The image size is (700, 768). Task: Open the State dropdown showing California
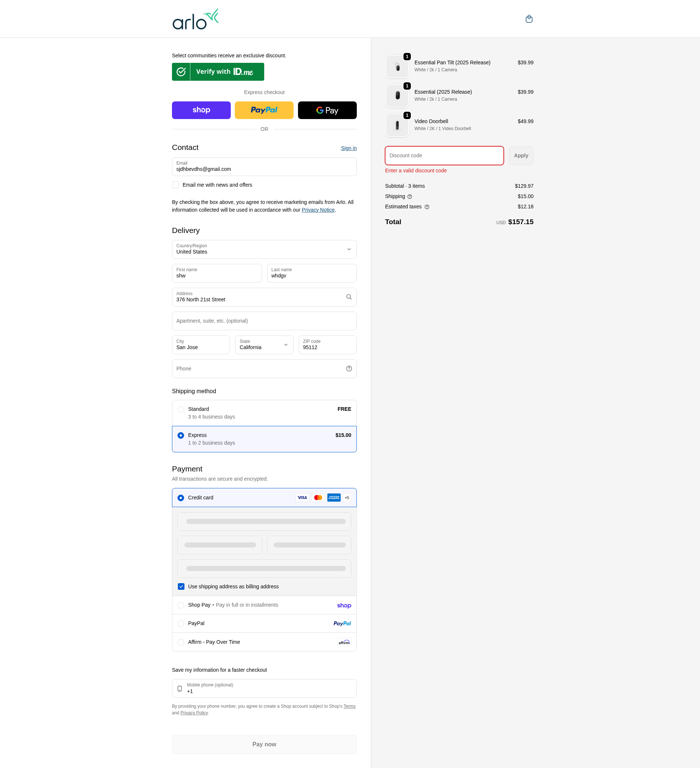264,345
